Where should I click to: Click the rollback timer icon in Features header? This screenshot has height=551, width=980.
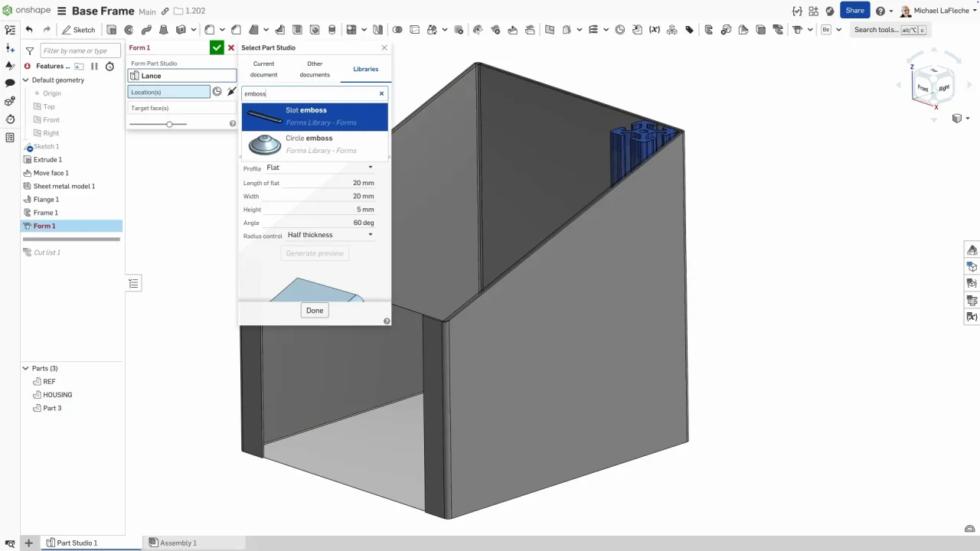(x=109, y=67)
